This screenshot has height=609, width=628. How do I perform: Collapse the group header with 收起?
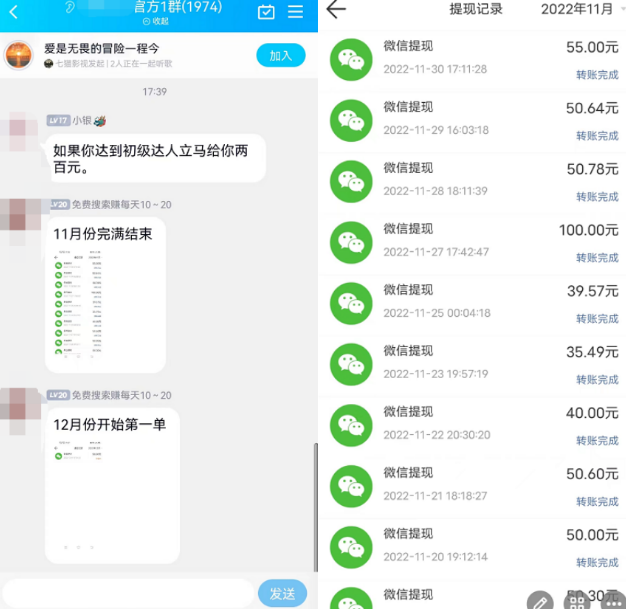click(155, 21)
